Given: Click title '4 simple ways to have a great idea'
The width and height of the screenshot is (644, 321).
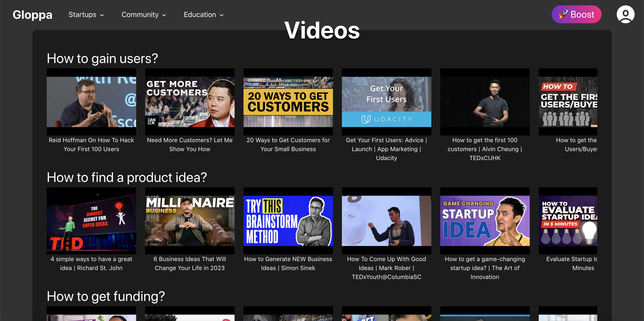Looking at the screenshot, I should click(x=91, y=264).
